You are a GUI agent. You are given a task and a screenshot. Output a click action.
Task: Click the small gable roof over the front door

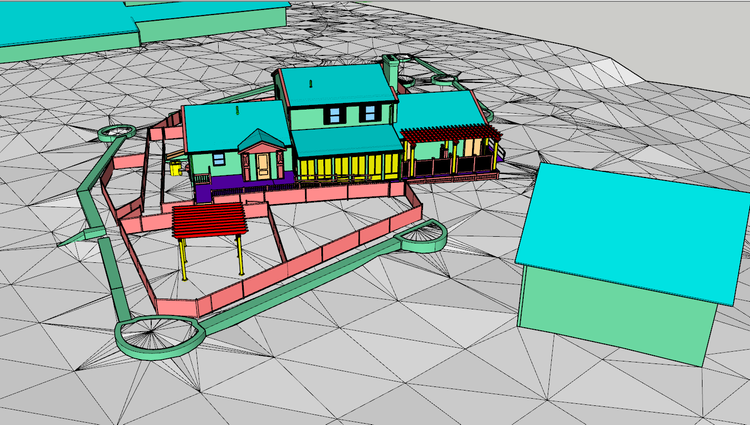[262, 140]
